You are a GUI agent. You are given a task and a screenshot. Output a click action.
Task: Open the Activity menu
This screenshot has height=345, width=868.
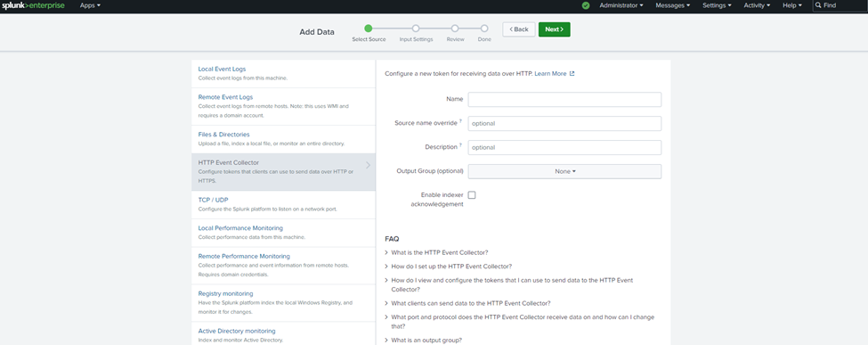[757, 5]
